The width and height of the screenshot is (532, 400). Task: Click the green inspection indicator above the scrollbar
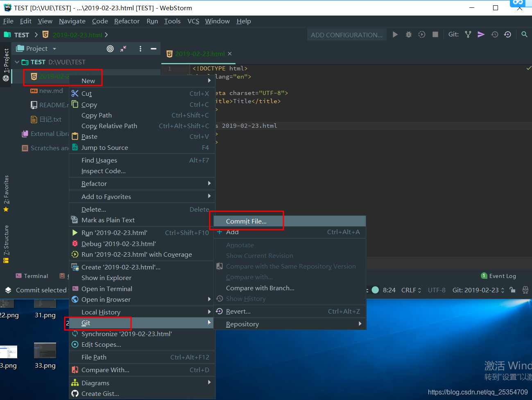tap(528, 68)
